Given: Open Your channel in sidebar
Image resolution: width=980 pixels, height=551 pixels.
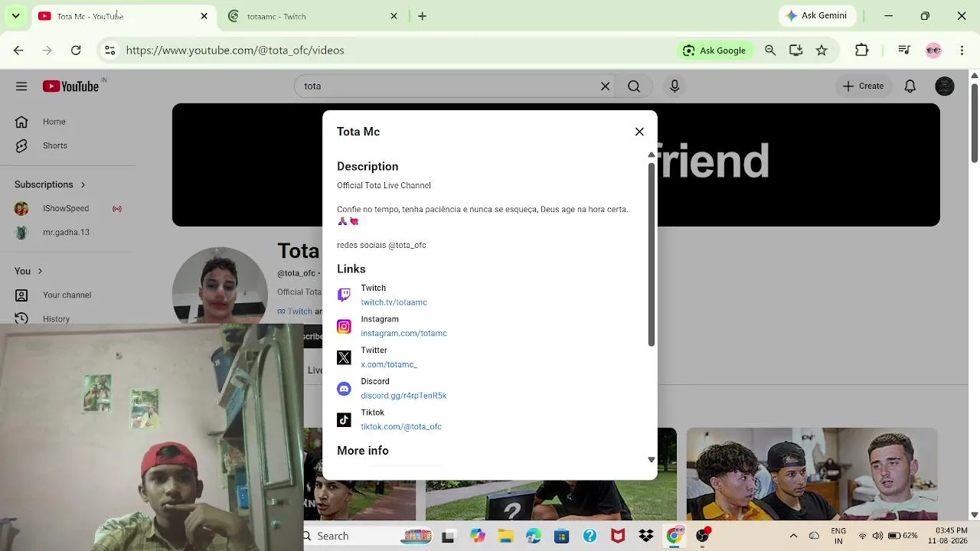Looking at the screenshot, I should pos(67,295).
